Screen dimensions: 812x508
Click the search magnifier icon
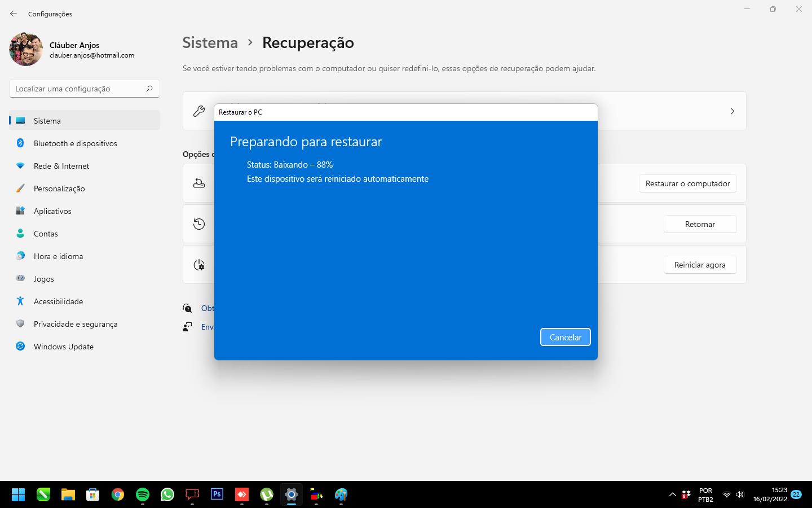click(x=149, y=89)
